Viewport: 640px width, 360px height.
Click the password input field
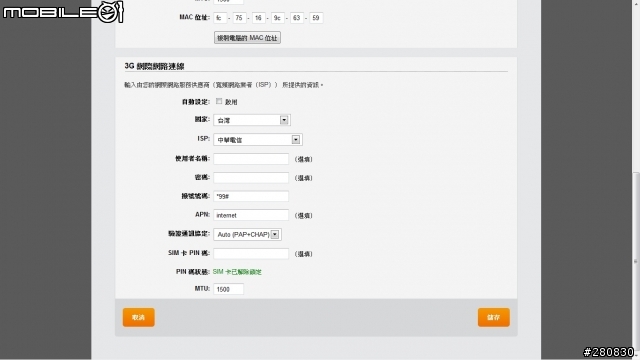point(251,178)
